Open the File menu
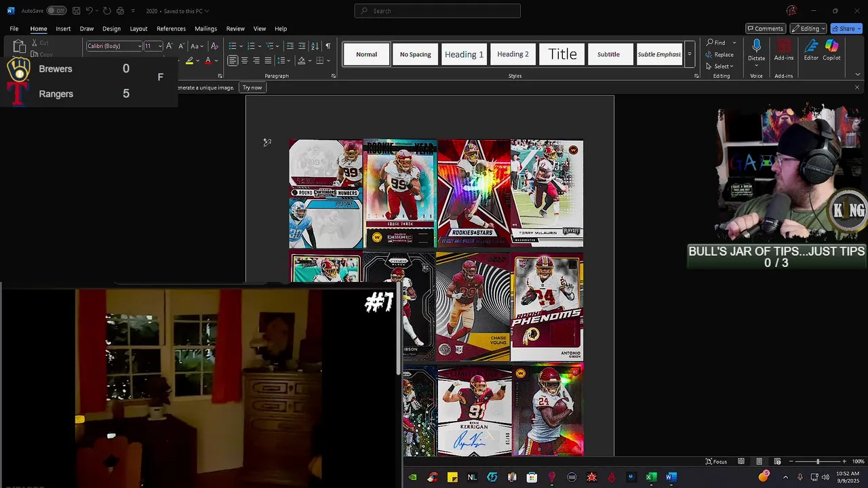The image size is (868, 488). tap(14, 28)
